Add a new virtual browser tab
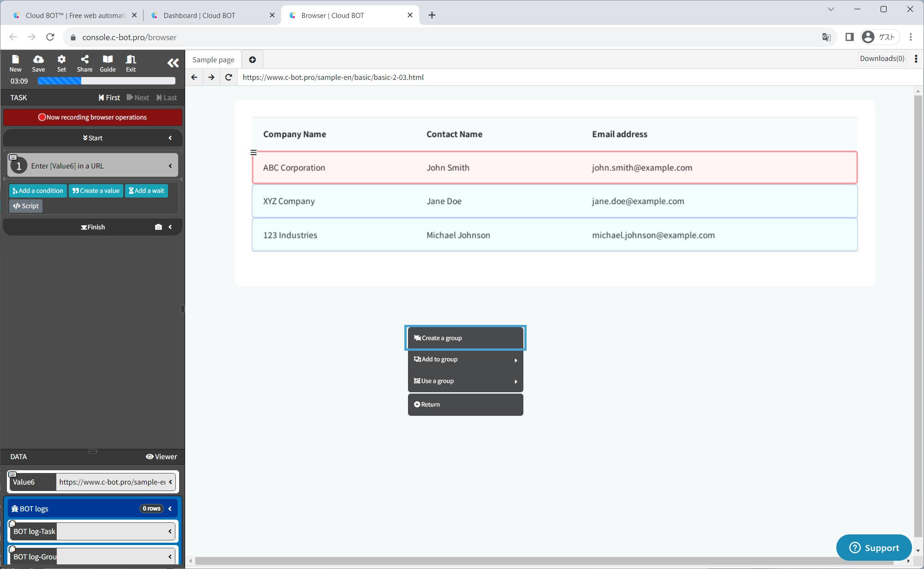Screen dimensions: 924x569 [x=252, y=60]
